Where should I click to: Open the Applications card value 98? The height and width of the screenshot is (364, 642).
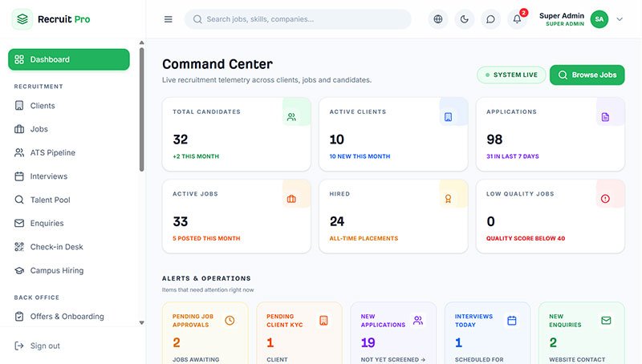pyautogui.click(x=494, y=140)
